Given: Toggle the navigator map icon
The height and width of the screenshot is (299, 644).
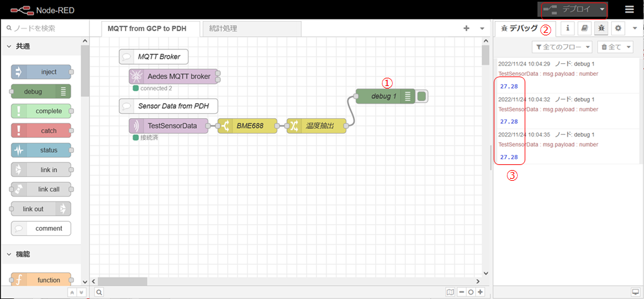Looking at the screenshot, I should point(450,292).
